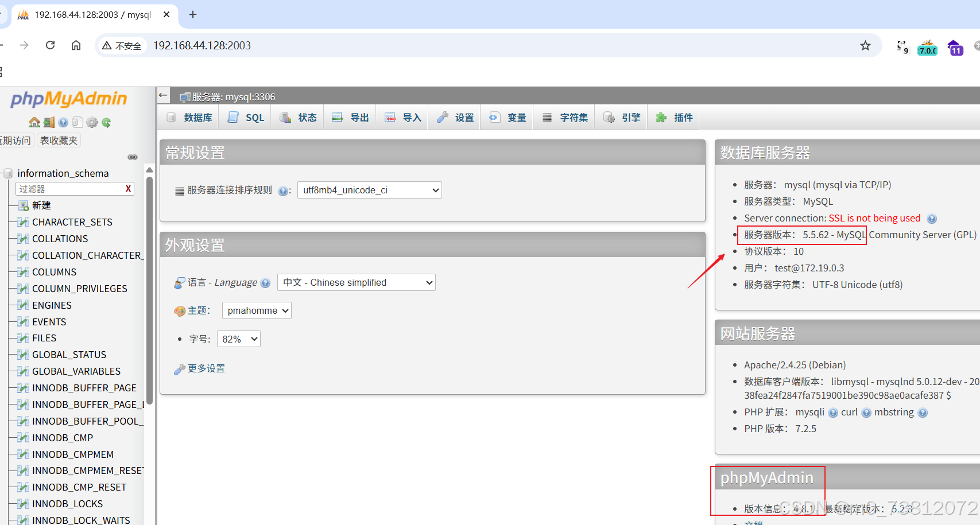This screenshot has width=980, height=525.
Task: Click the table icon beside CHARACTER_SETS
Action: click(x=23, y=222)
